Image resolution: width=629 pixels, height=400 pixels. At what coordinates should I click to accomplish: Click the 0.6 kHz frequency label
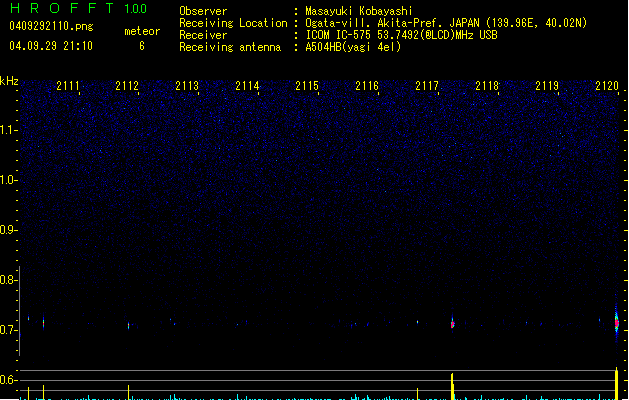coord(8,380)
